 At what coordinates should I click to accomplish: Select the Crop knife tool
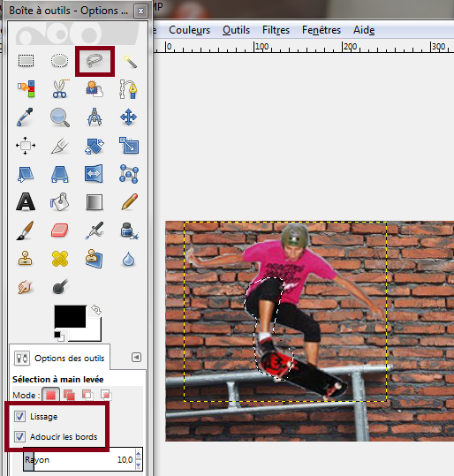coord(60,146)
